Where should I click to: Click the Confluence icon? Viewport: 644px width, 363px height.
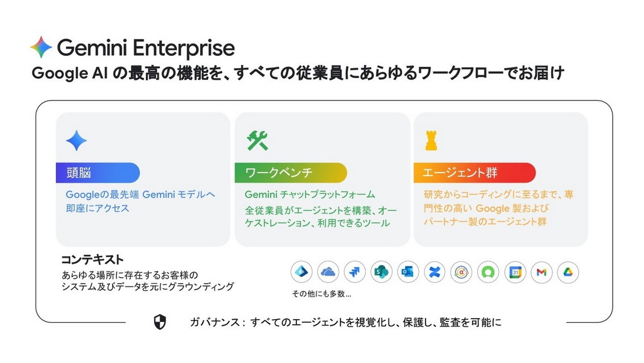point(435,272)
